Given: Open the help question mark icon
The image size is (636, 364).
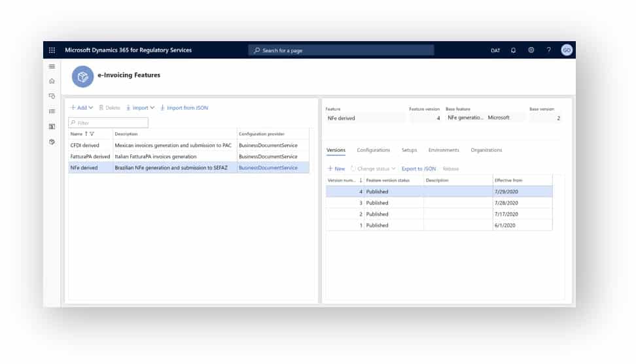Looking at the screenshot, I should click(548, 50).
